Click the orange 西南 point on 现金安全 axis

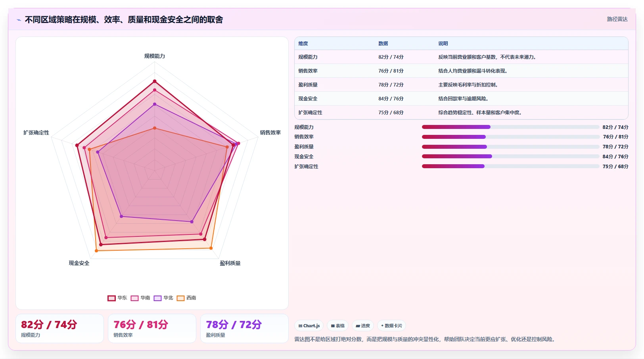tap(96, 251)
